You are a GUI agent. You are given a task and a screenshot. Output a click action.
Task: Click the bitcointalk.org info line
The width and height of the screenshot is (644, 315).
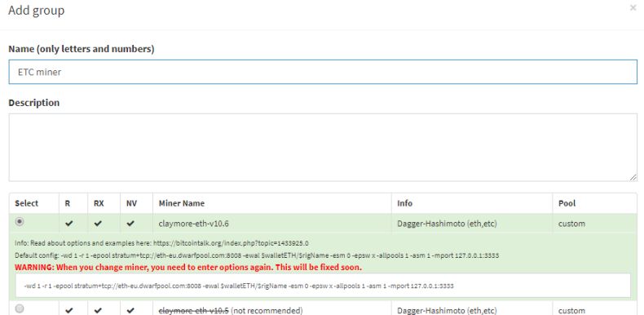tap(162, 243)
